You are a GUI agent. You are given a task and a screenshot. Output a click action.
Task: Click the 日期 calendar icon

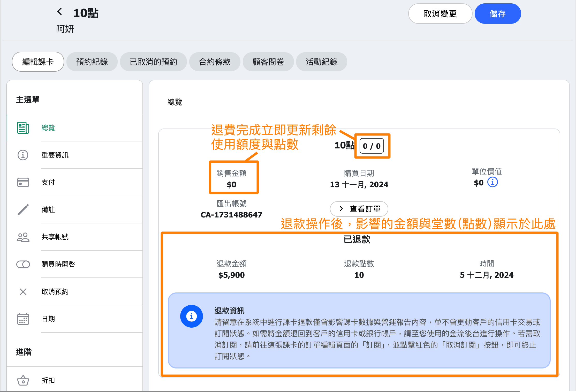coord(23,319)
